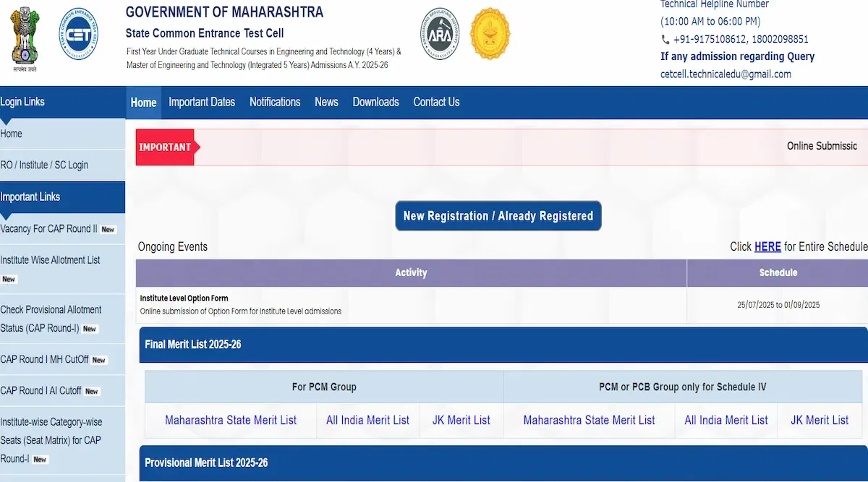Viewport: 868px width, 482px height.
Task: Click the Provisional Merit List 2025-26 header
Action: (x=503, y=462)
